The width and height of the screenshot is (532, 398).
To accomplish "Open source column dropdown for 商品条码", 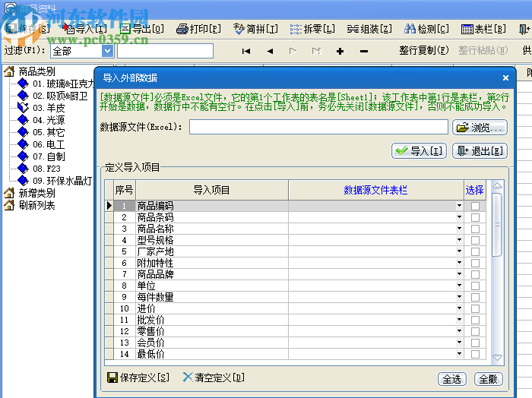I will pyautogui.click(x=459, y=217).
